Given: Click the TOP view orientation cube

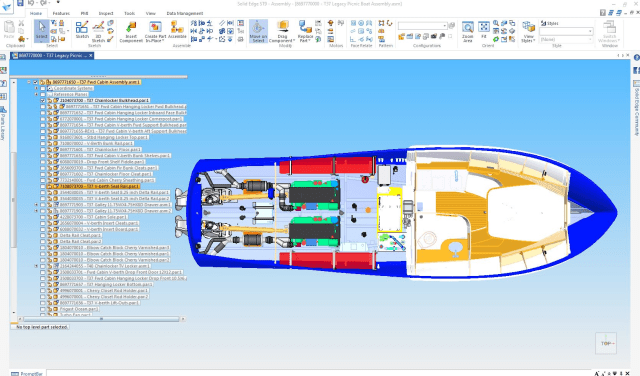Looking at the screenshot, I should point(606,343).
